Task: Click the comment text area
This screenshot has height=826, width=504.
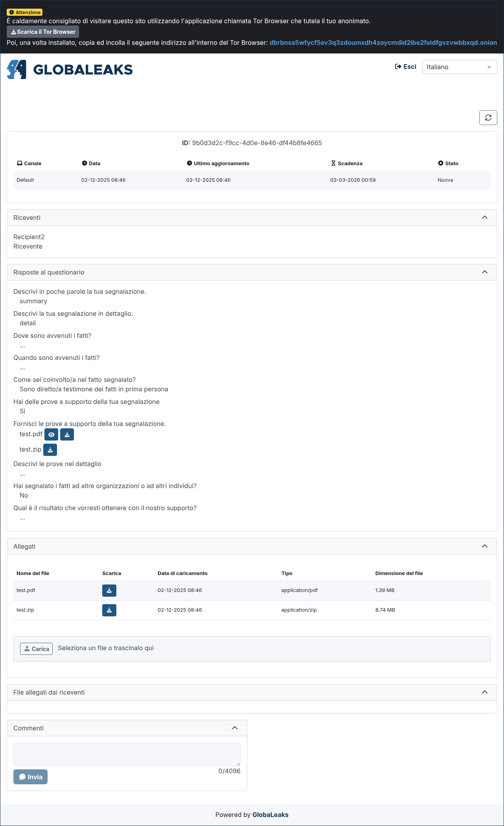Action: (x=127, y=754)
